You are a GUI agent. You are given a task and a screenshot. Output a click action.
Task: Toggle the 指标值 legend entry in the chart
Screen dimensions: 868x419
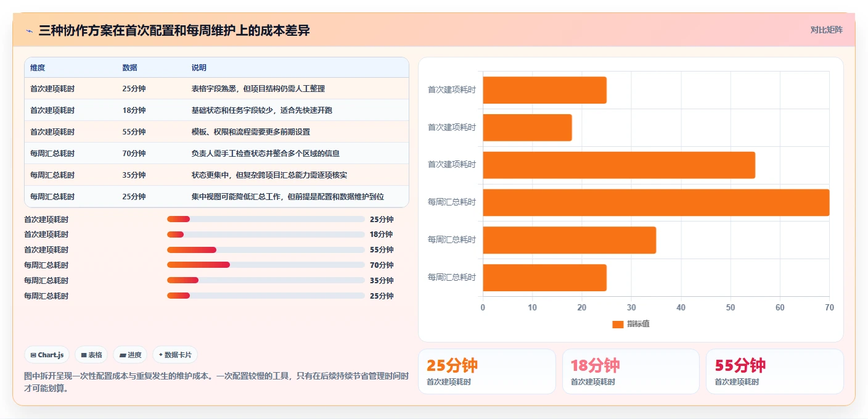tap(631, 324)
